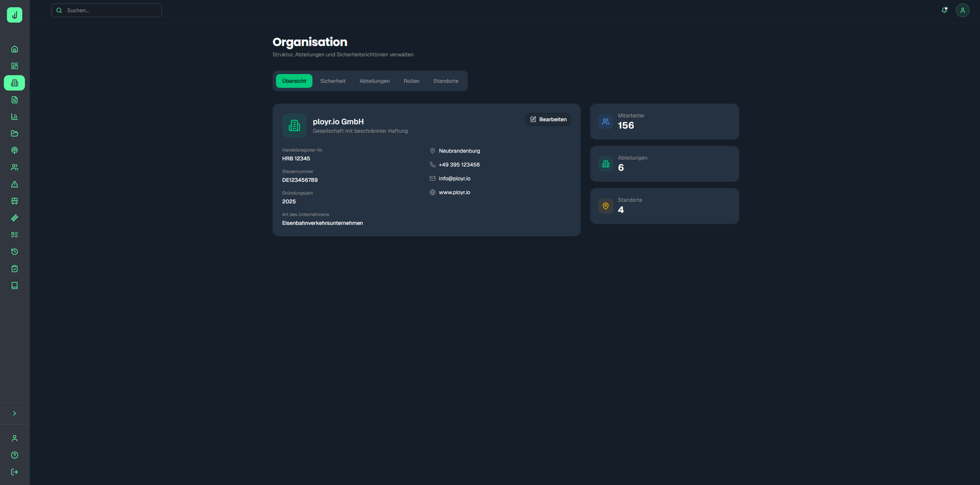This screenshot has height=485, width=980.
Task: Select the Standorte tab
Action: [445, 81]
